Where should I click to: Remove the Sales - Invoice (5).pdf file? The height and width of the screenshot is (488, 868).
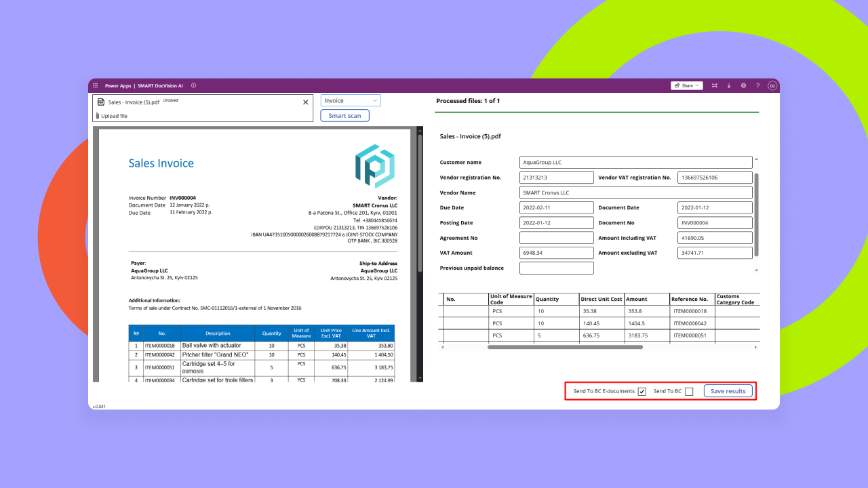305,102
